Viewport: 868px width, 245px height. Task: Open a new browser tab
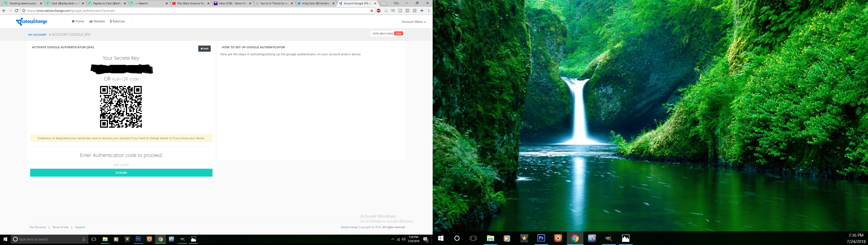(x=384, y=3)
